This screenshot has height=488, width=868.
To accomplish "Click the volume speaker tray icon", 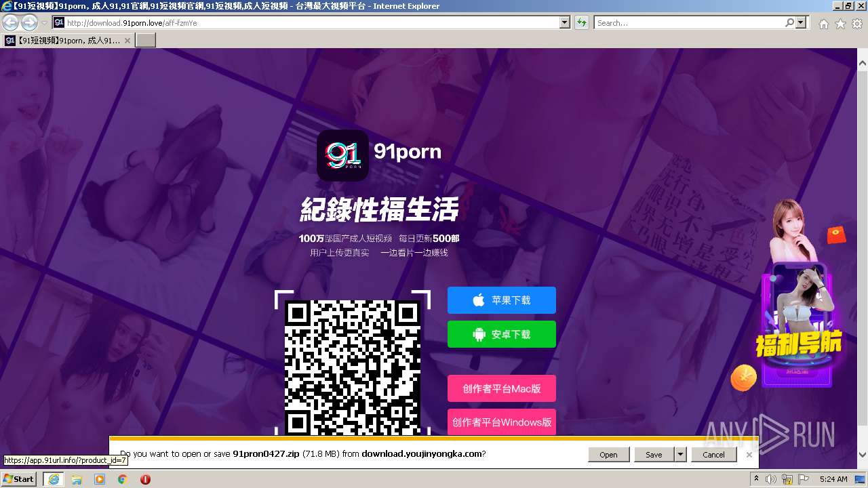I will pyautogui.click(x=771, y=479).
